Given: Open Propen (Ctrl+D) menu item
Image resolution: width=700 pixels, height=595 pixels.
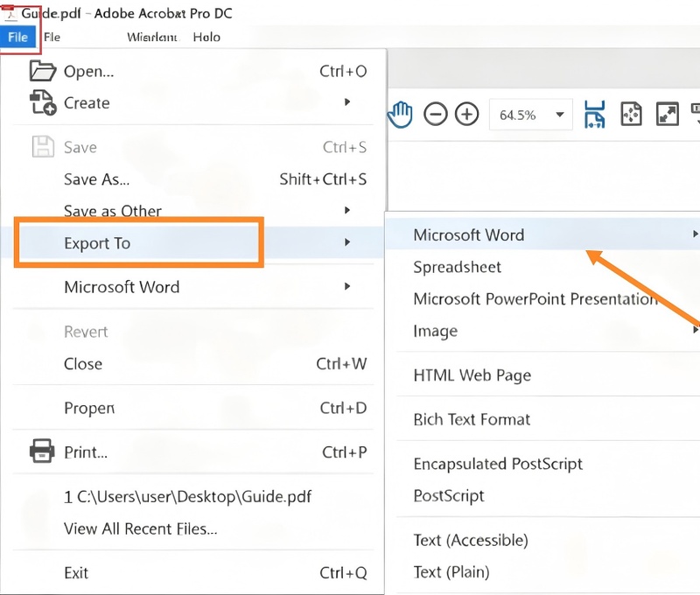Looking at the screenshot, I should tap(192, 408).
